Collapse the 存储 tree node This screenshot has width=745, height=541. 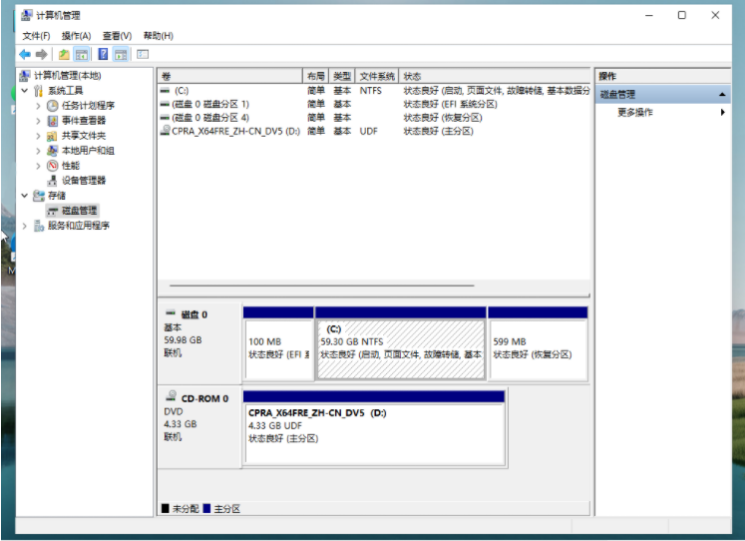[x=25, y=195]
